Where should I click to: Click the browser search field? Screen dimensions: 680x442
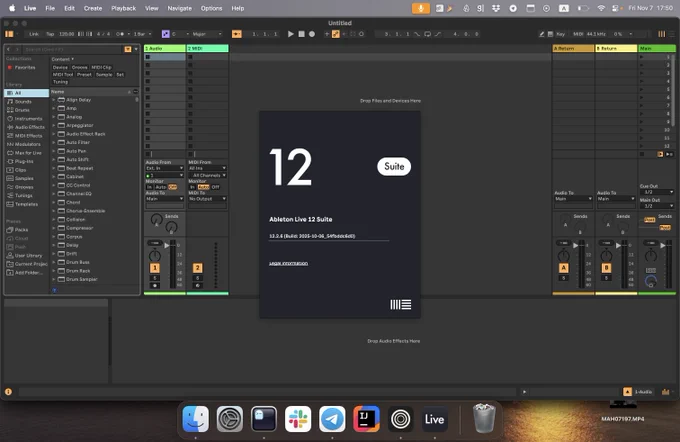click(x=73, y=49)
